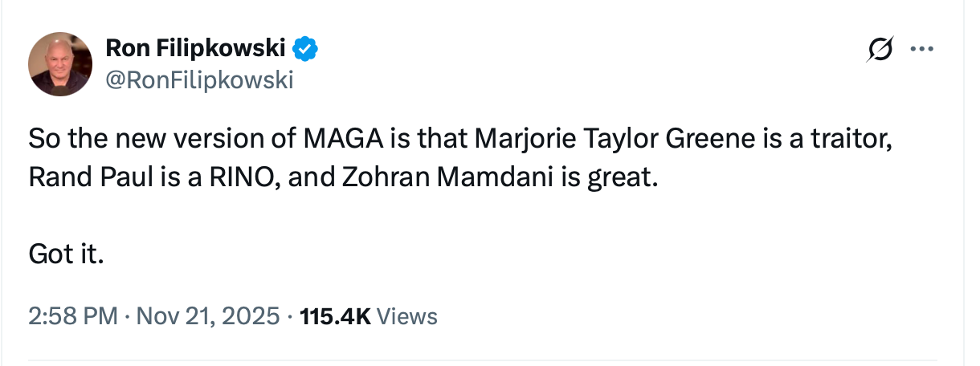Open the Grok explain-post icon
Screen dimensions: 980x366
click(x=881, y=50)
